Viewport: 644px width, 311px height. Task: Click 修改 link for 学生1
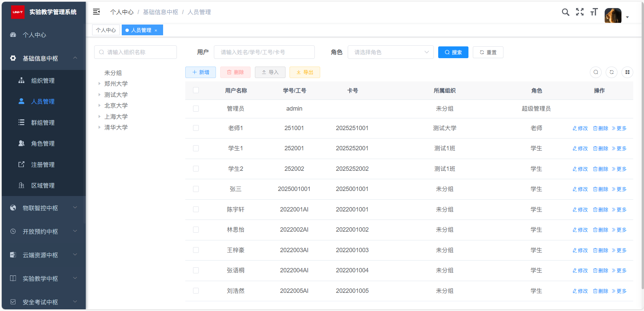click(x=580, y=149)
